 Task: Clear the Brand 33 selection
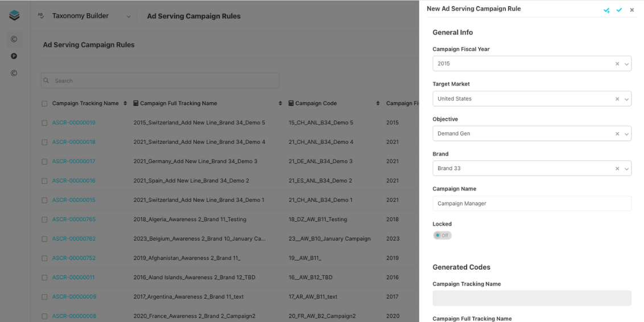(617, 169)
